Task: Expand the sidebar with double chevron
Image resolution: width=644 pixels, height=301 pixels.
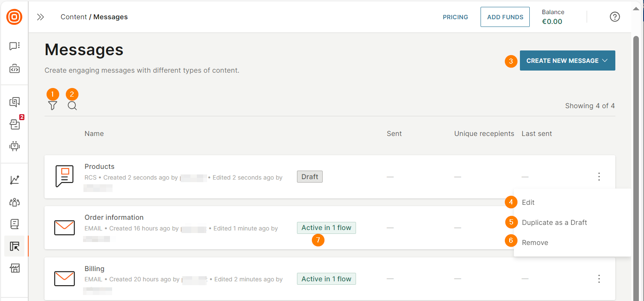Action: [41, 17]
